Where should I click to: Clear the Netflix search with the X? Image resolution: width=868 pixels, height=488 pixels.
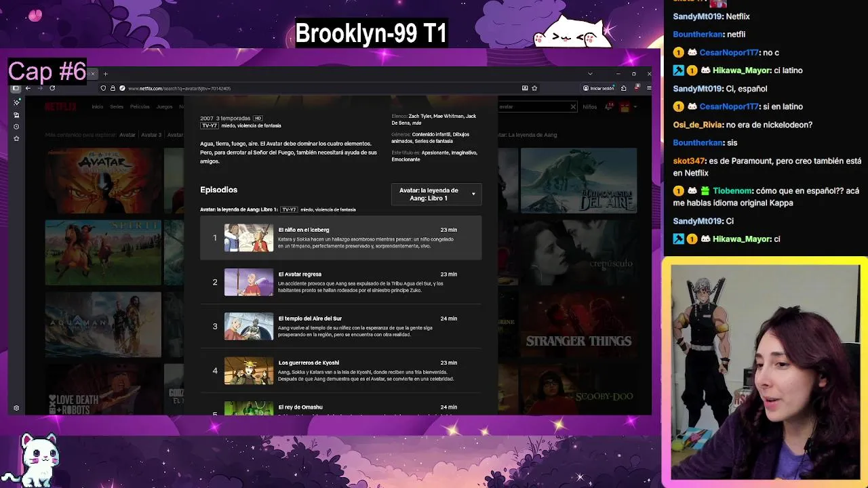point(573,106)
